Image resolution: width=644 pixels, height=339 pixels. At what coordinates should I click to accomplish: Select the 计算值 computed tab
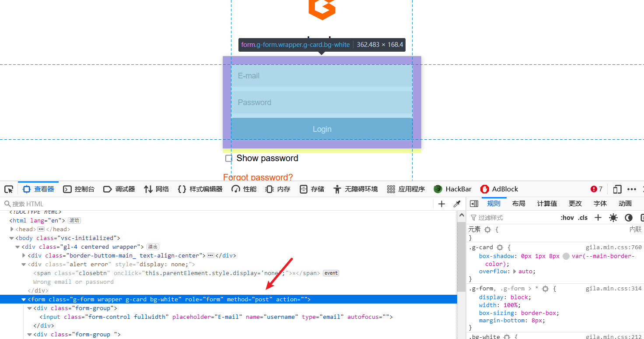[x=547, y=204]
